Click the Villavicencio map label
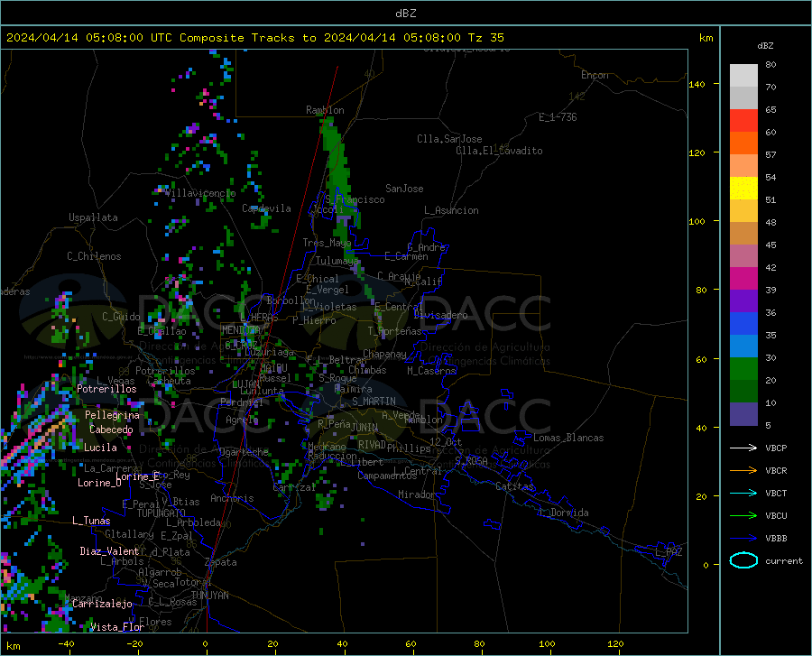812x656 pixels. point(200,193)
